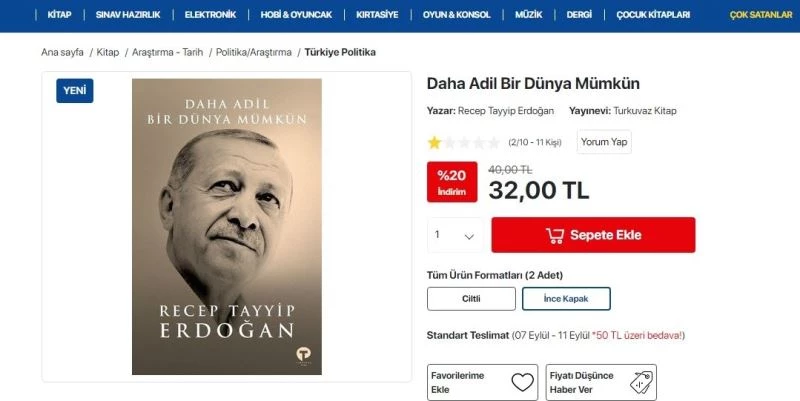Click the %20 İndirim discount badge
This screenshot has height=401, width=800.
coord(452,182)
